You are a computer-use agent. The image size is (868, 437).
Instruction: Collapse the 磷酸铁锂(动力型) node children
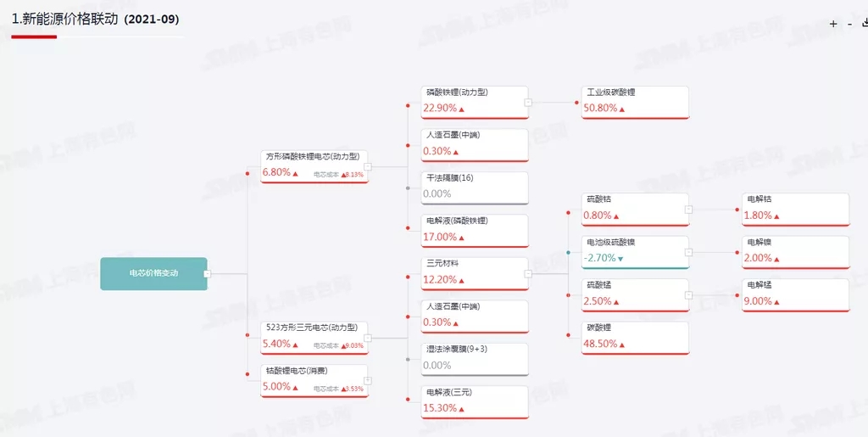[528, 103]
